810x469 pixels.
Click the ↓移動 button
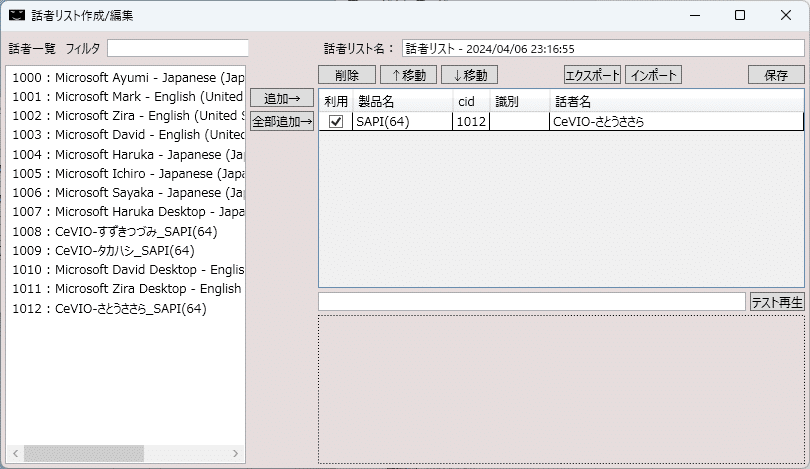pyautogui.click(x=470, y=75)
